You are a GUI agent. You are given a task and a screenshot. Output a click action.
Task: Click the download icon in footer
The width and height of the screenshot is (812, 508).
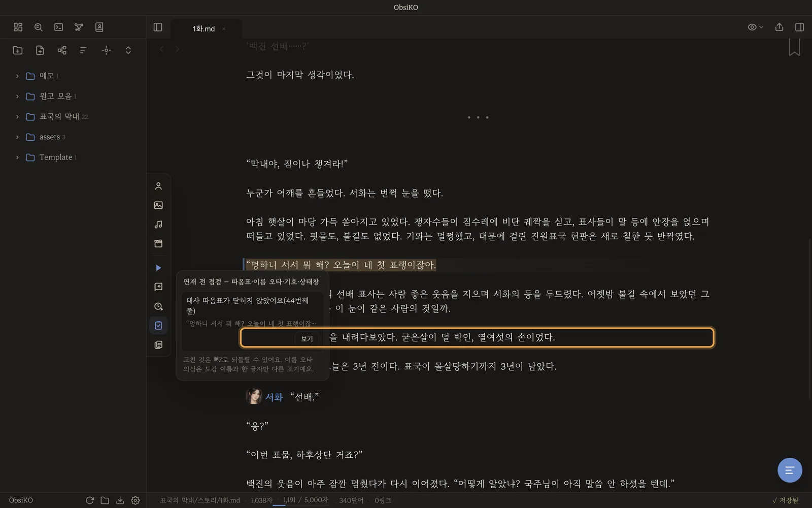point(120,500)
